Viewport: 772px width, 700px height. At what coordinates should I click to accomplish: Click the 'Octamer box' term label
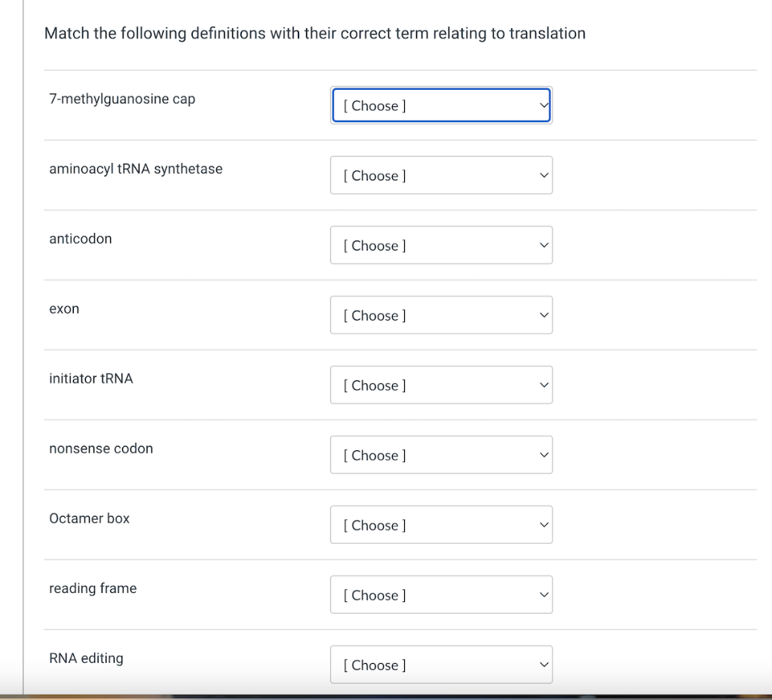tap(90, 519)
